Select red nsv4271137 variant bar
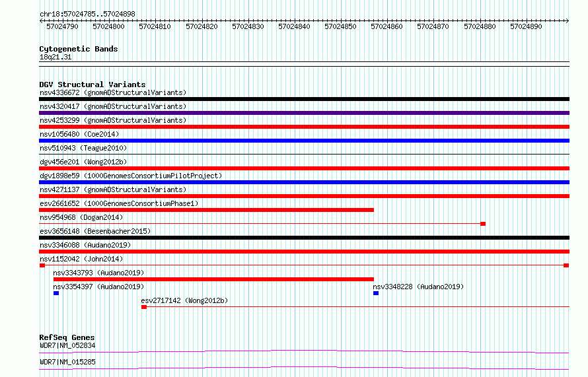Image resolution: width=588 pixels, height=377 pixels. click(304, 196)
